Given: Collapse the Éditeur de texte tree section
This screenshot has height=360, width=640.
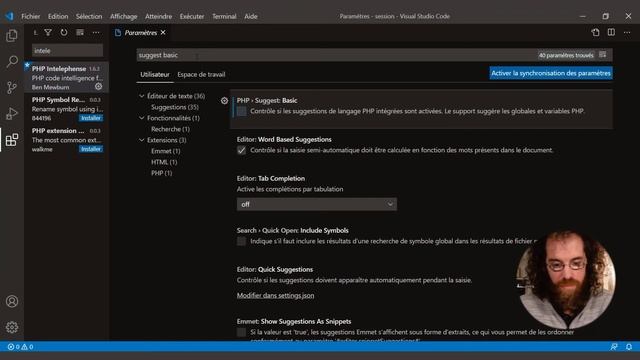Looking at the screenshot, I should click(x=142, y=96).
